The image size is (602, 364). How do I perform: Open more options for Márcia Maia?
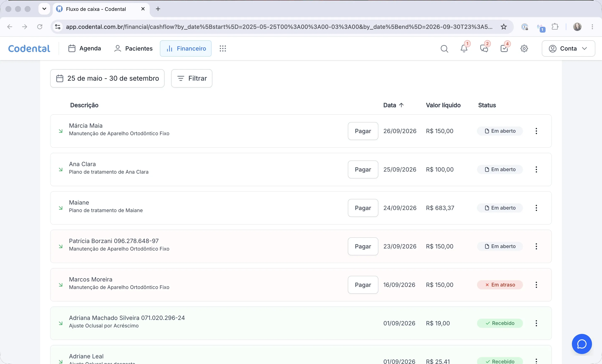point(536,131)
